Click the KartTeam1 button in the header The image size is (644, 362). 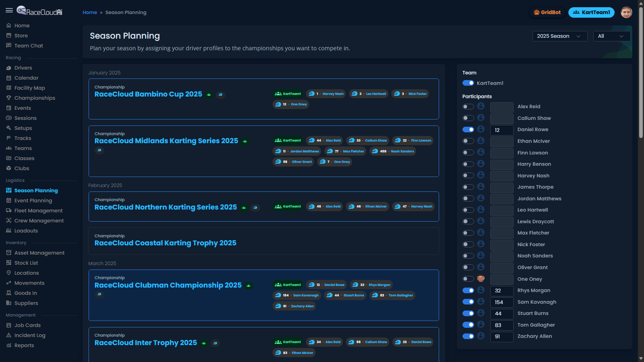591,12
